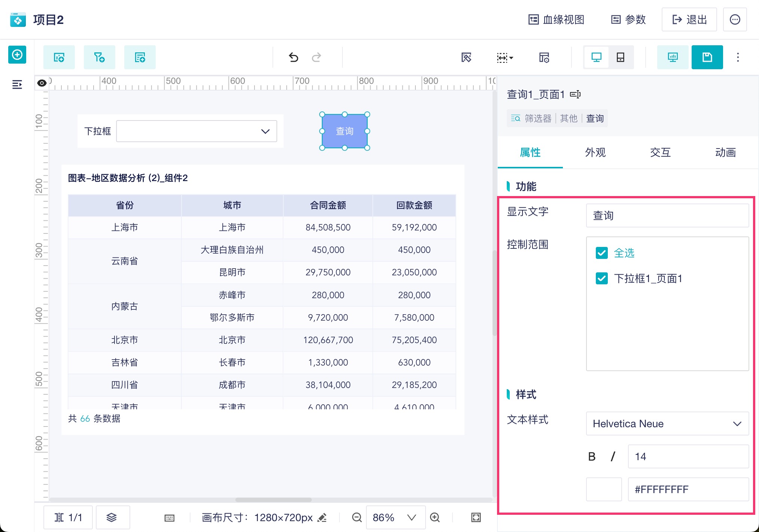Viewport: 759px width, 532px height.
Task: Click the 退出 button
Action: point(689,19)
